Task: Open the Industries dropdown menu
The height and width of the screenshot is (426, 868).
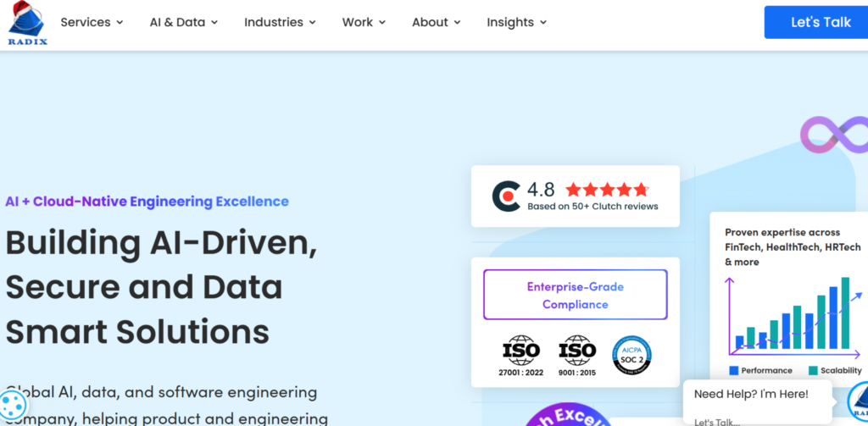Action: tap(280, 22)
